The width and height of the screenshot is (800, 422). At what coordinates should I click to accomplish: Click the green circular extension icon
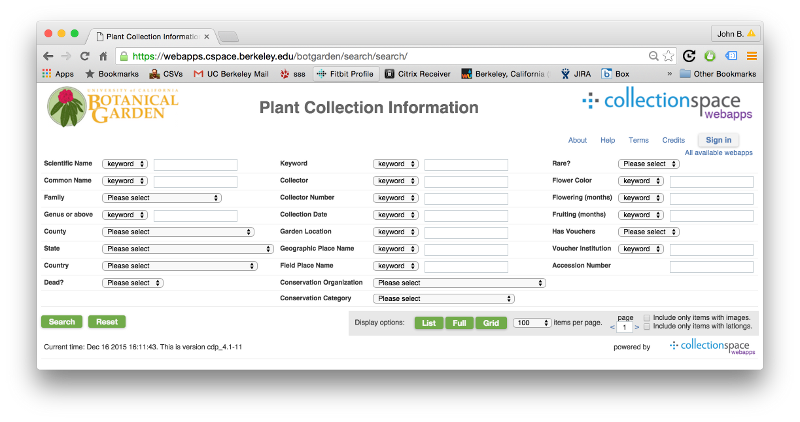tap(710, 56)
